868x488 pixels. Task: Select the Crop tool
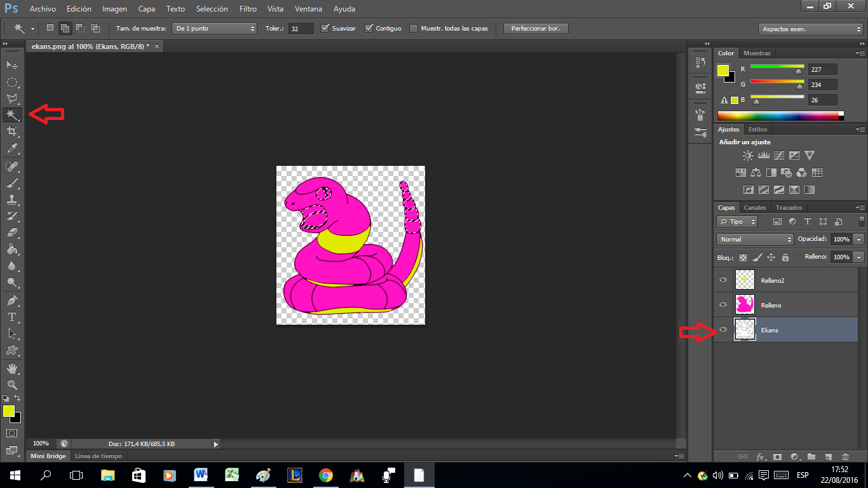pos(12,132)
